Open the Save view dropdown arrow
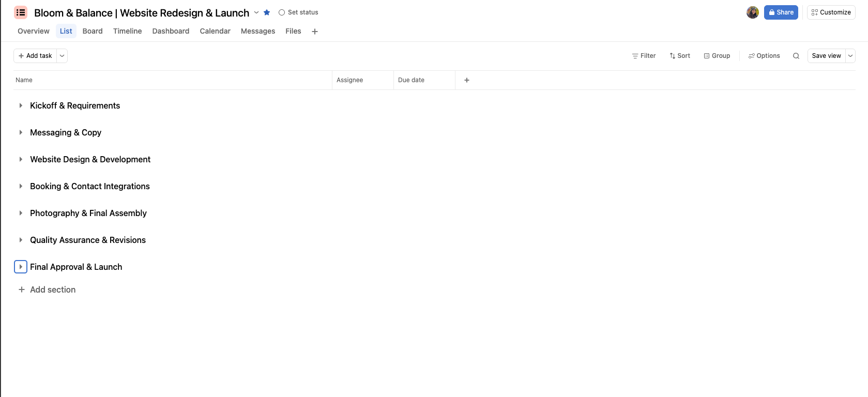The width and height of the screenshot is (868, 397). [850, 56]
